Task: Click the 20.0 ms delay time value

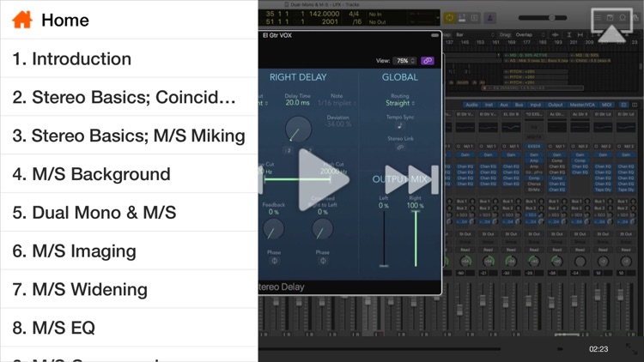Action: click(298, 103)
